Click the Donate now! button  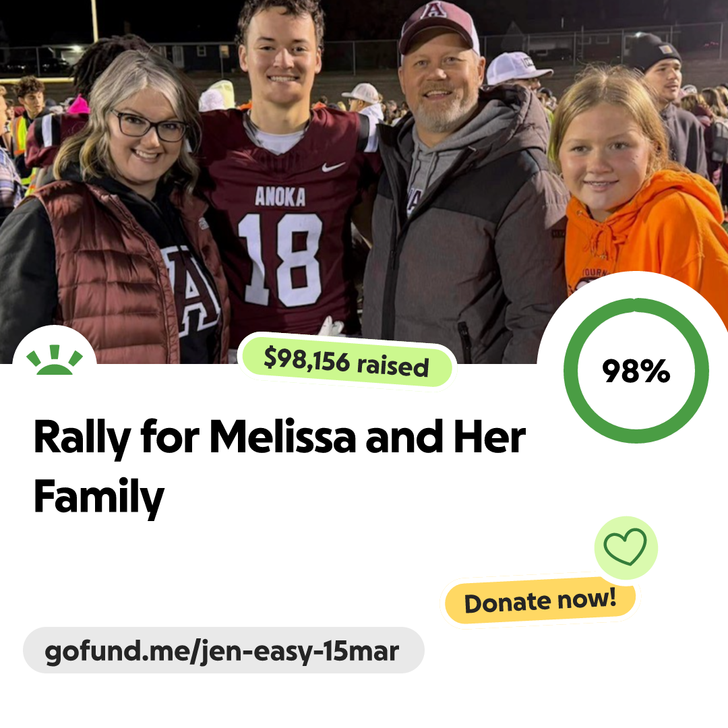point(540,601)
